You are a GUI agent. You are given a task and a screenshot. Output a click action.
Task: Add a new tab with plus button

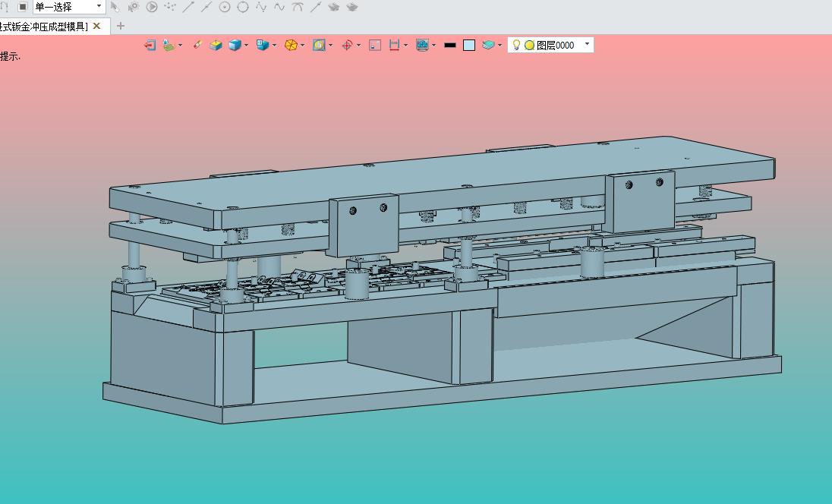[121, 26]
